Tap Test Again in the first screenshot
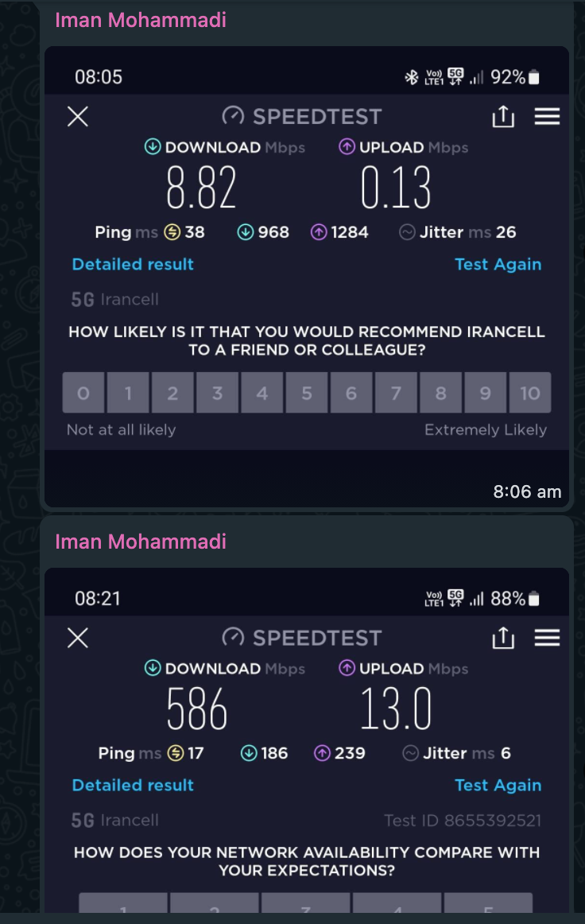The image size is (585, 924). click(x=498, y=265)
